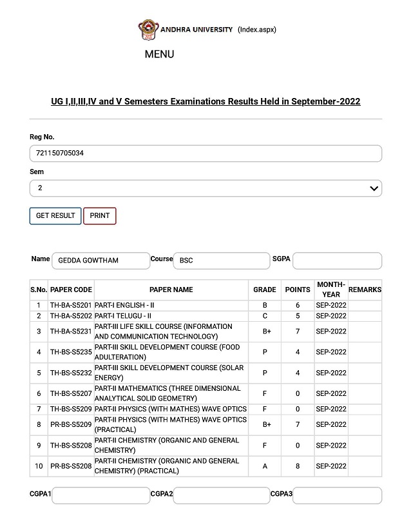Click the Mathematics Three Dimensional paper name
Viewport: 411px width, 532px height.
pos(167,393)
